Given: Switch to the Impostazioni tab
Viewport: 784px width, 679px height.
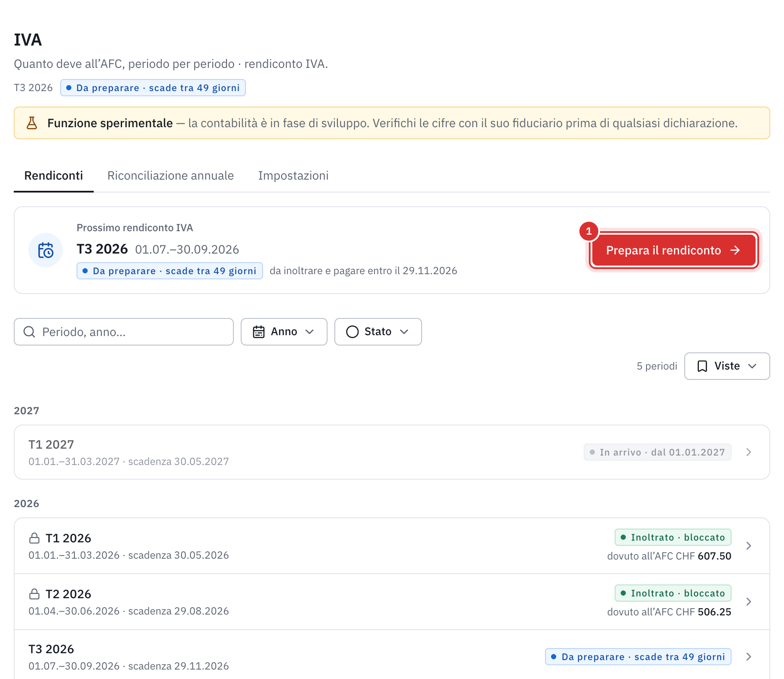Looking at the screenshot, I should pos(294,176).
